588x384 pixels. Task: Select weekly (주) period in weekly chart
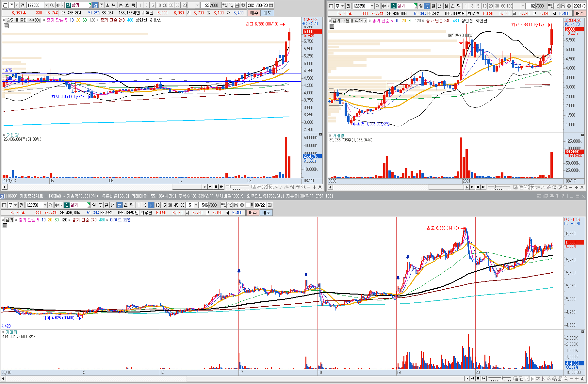427,6
